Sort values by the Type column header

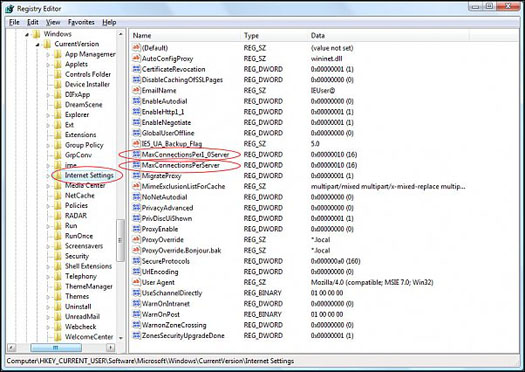coord(274,35)
